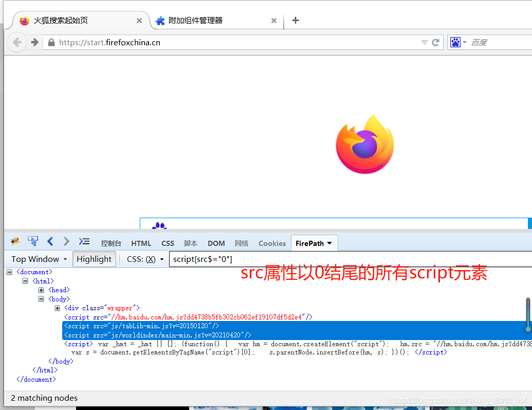Viewport: 532px width, 410px height.
Task: Open the URL history dropdown arrow
Action: [x=424, y=43]
